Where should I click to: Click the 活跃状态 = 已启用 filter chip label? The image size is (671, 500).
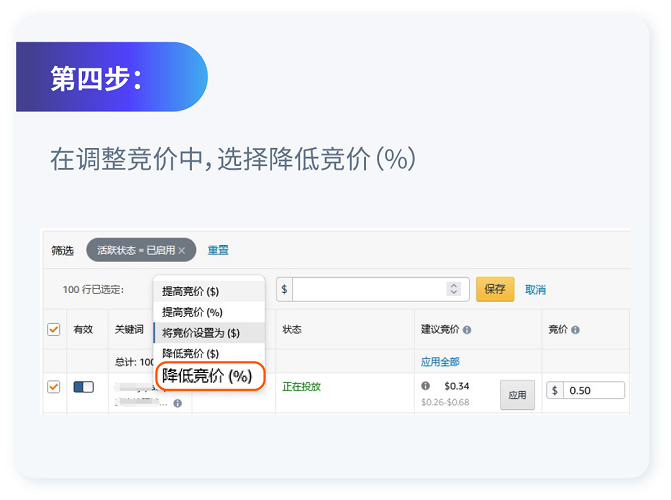point(136,250)
